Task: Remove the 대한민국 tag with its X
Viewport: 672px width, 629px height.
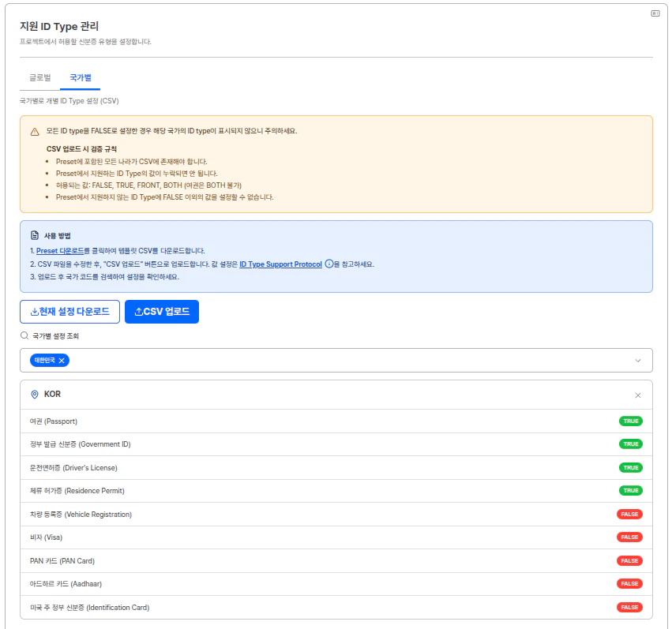Action: [62, 361]
